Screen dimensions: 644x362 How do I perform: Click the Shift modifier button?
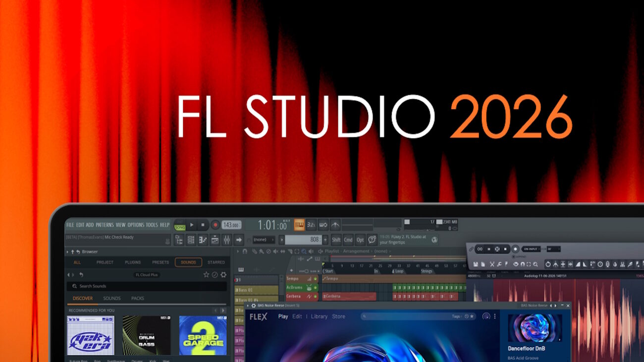(x=336, y=240)
